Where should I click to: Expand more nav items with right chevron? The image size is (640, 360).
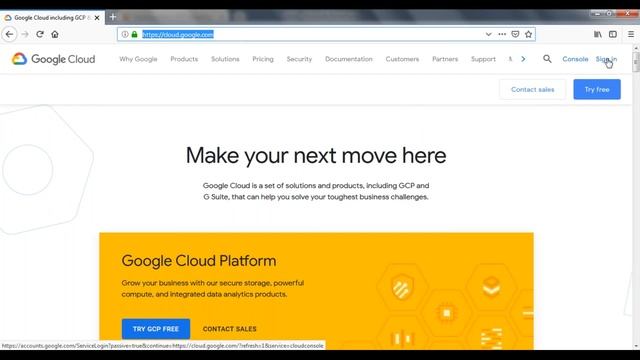[523, 59]
